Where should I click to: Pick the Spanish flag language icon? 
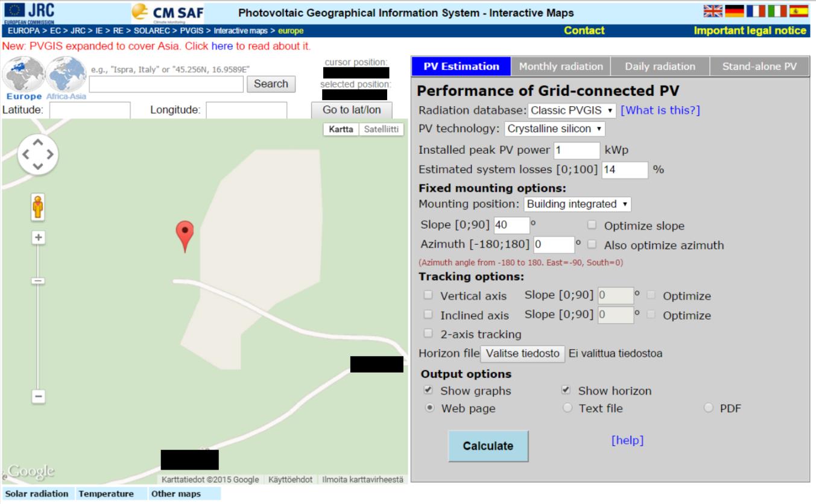pos(798,11)
